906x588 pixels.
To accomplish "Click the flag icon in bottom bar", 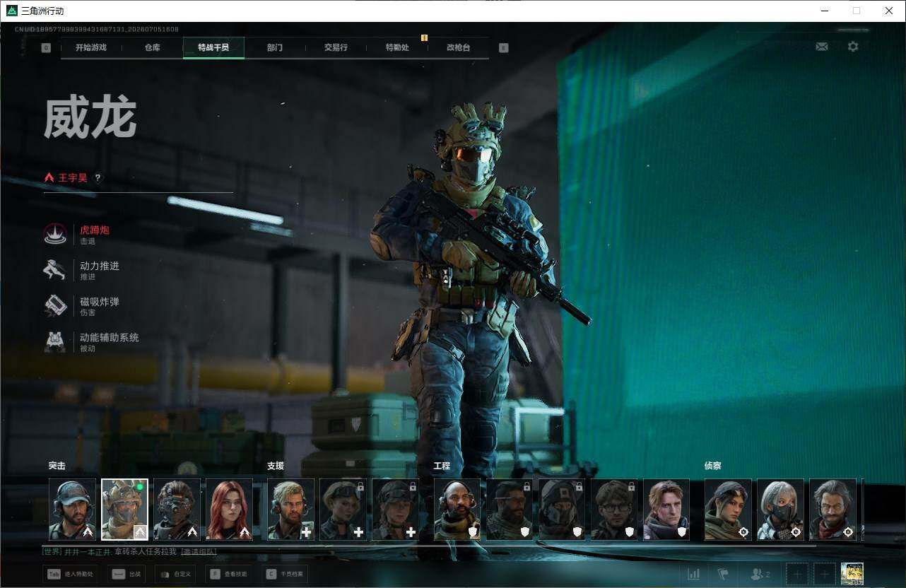I will tap(723, 574).
